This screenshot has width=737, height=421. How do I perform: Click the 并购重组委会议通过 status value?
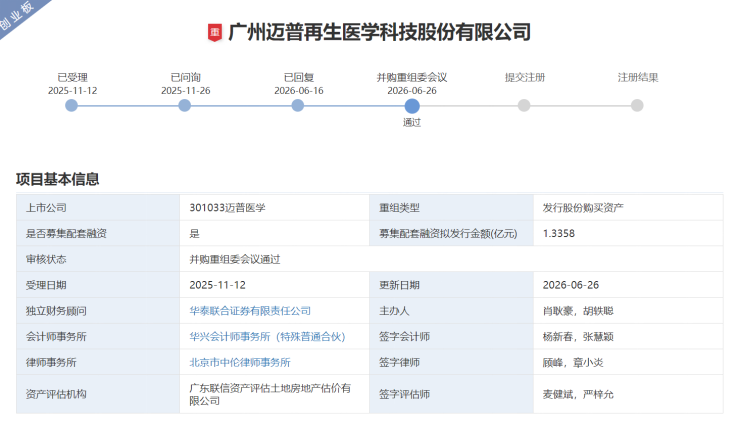235,259
